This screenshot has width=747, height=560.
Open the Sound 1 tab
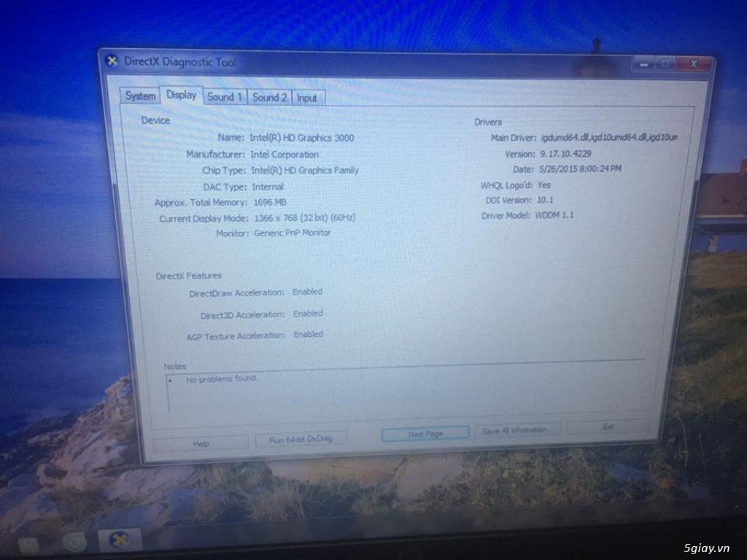coord(225,97)
